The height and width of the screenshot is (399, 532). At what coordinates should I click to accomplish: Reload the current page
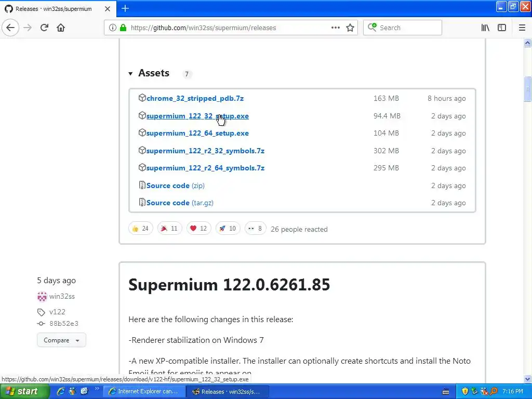45,28
